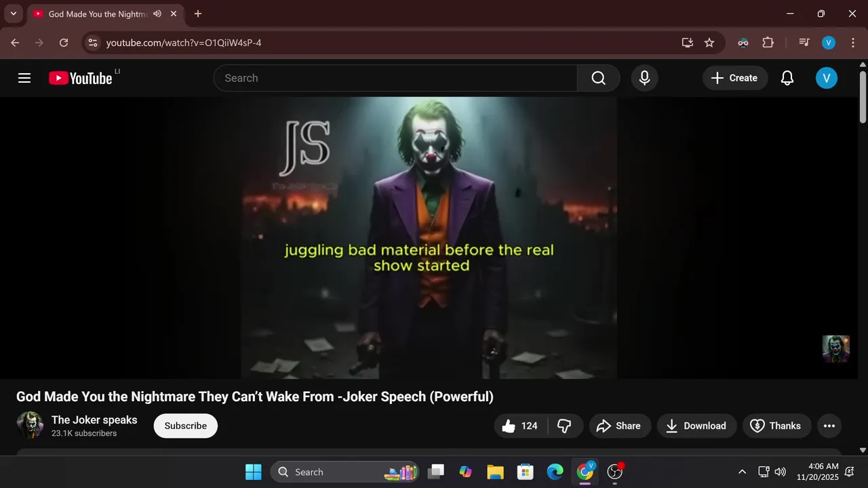Open volume control in system tray

[780, 472]
